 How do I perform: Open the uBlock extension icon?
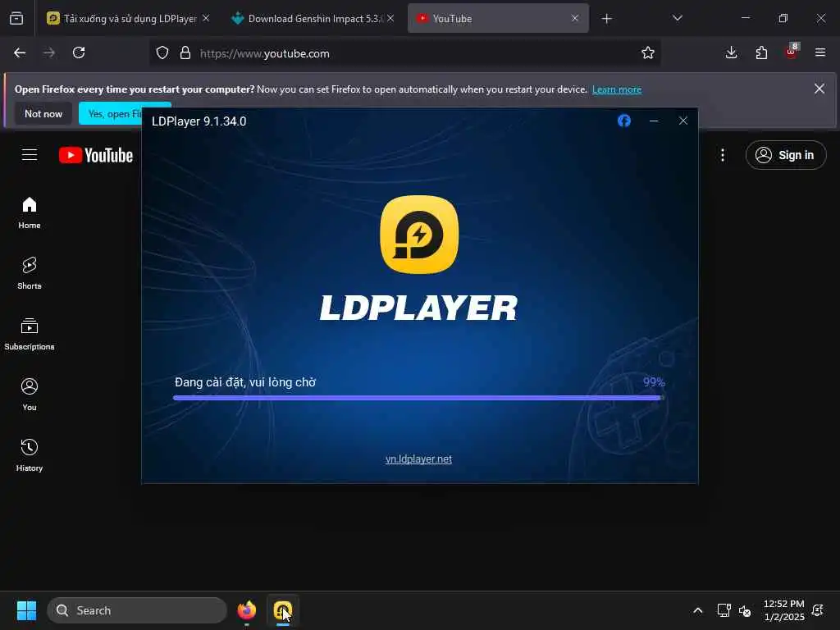[792, 52]
